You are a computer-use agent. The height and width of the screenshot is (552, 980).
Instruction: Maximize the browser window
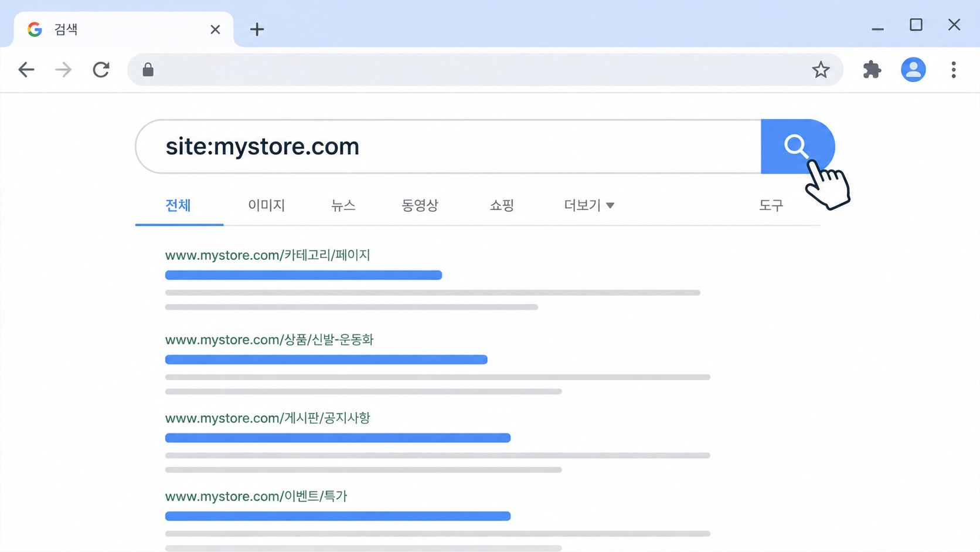click(x=916, y=25)
